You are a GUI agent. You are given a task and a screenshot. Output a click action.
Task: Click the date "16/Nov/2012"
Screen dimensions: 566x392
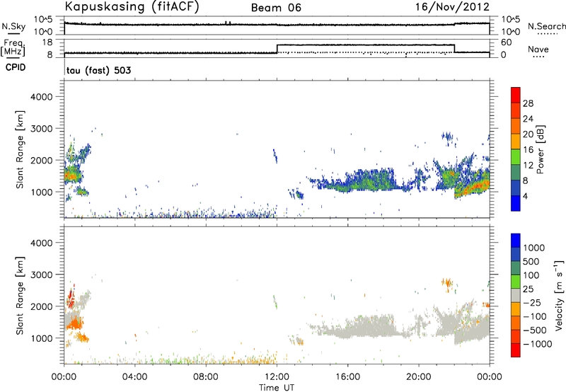pyautogui.click(x=452, y=7)
